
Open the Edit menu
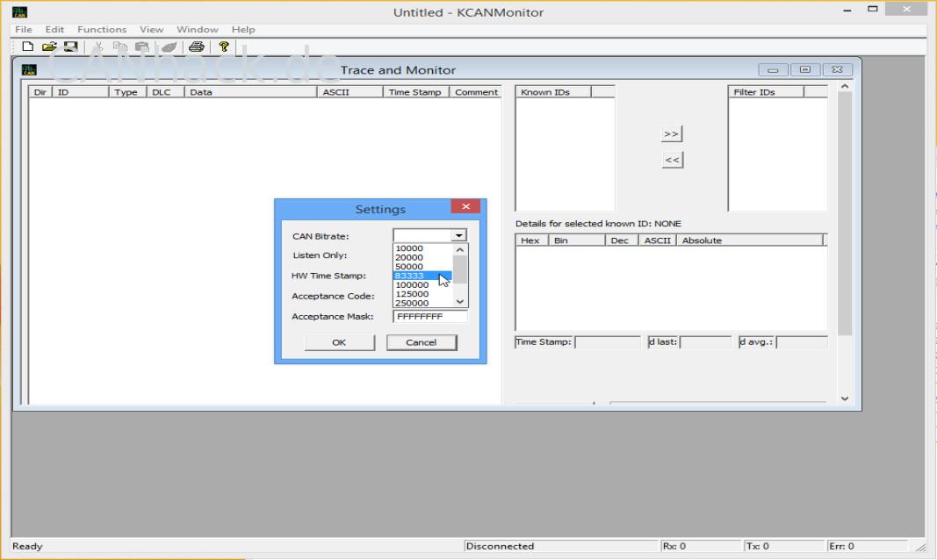coord(54,29)
